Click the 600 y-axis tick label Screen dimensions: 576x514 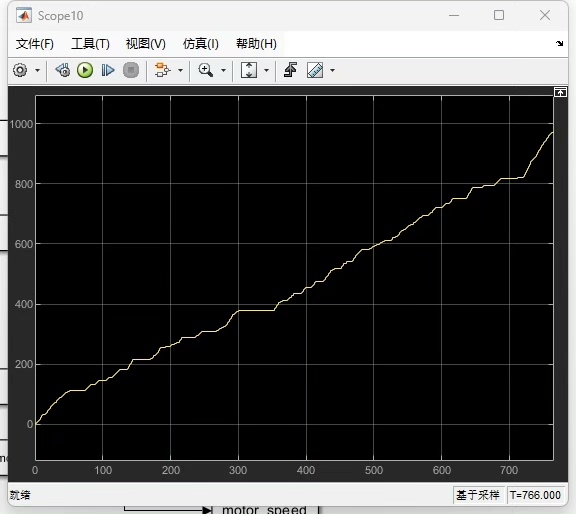click(x=24, y=244)
